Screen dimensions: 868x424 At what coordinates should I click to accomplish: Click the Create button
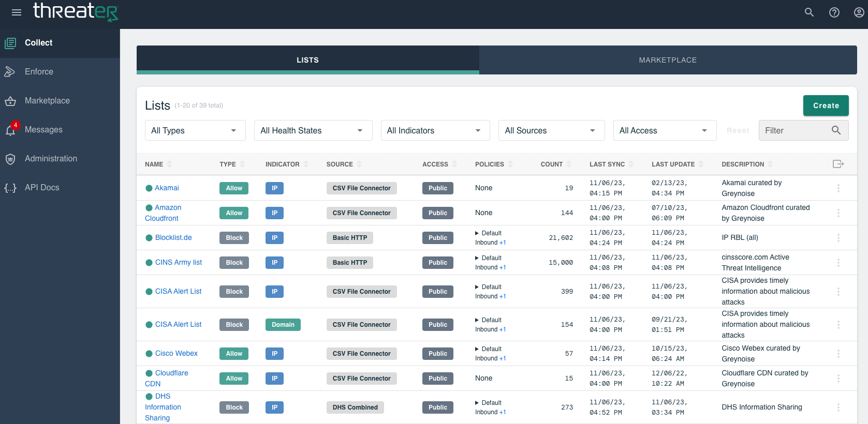[x=826, y=105]
